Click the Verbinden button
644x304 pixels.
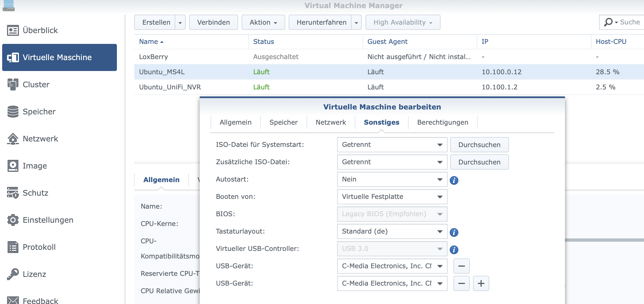click(213, 22)
